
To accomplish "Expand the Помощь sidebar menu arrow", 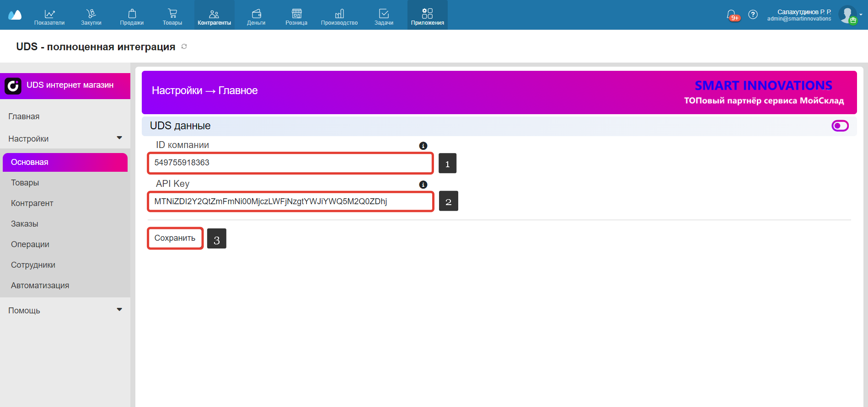I will 119,310.
